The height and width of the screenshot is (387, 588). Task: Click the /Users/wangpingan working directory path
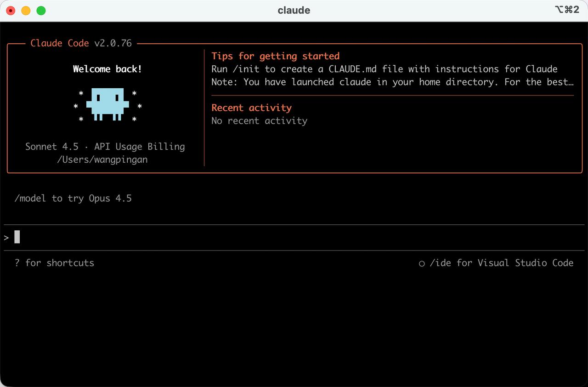pos(102,159)
